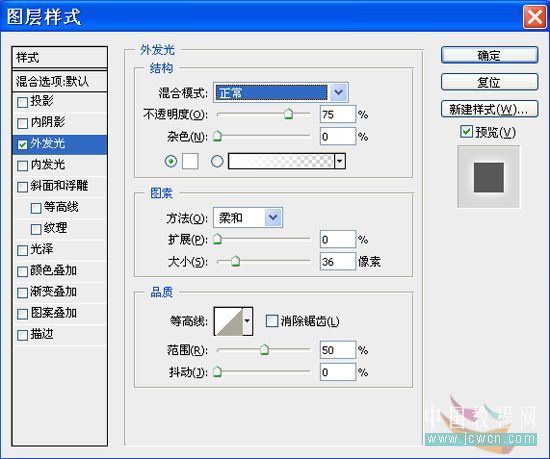Image resolution: width=550 pixels, height=459 pixels.
Task: Toggle the 消除锯齿 anti-alias checkbox
Action: pos(271,321)
